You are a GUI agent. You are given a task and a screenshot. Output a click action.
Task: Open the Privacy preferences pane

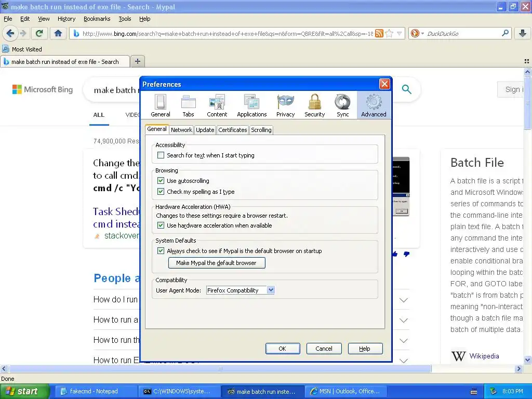tap(285, 105)
